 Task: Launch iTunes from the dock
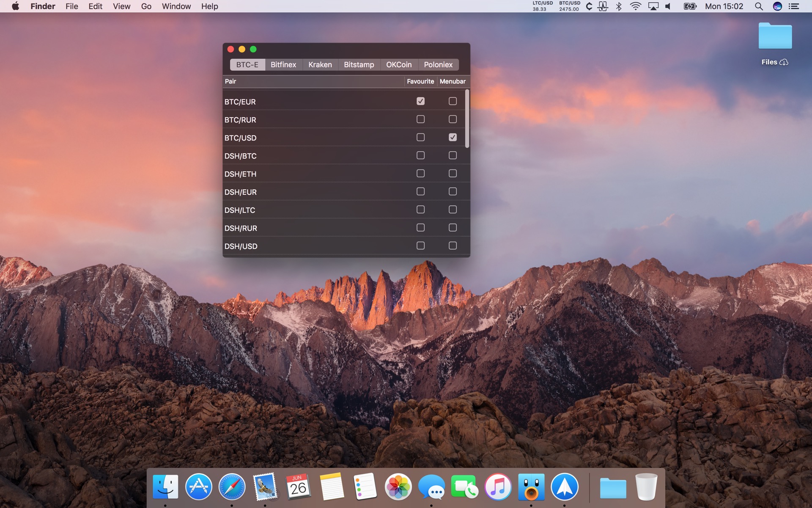(498, 487)
